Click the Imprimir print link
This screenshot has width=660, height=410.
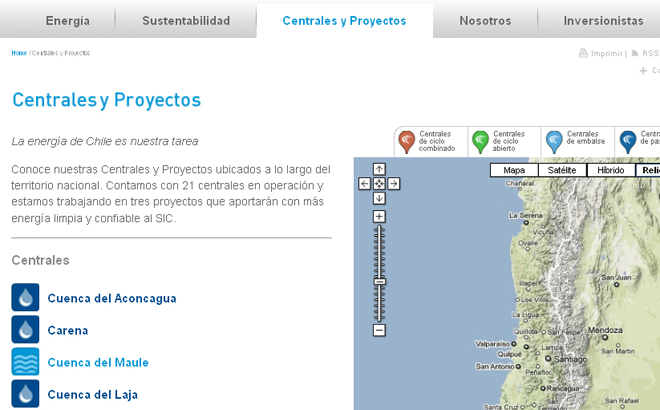click(x=607, y=53)
